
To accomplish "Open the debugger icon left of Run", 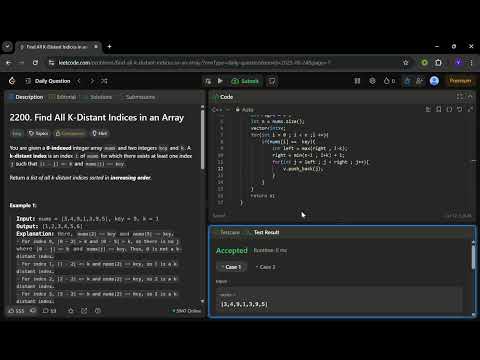I will [208, 81].
